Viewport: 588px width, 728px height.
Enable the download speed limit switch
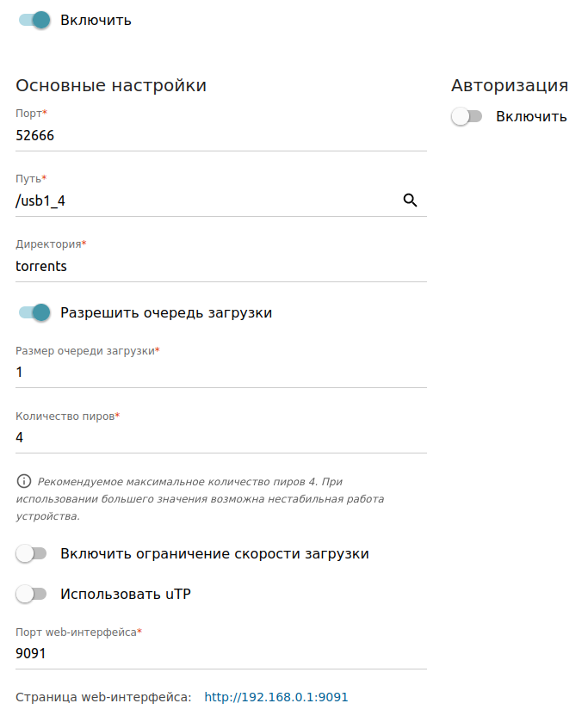click(x=31, y=553)
